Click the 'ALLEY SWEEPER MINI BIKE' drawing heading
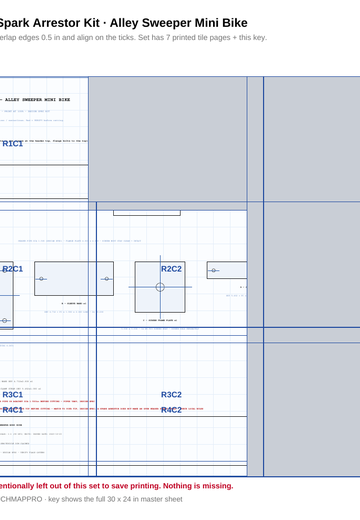The width and height of the screenshot is (360, 520). (37, 100)
